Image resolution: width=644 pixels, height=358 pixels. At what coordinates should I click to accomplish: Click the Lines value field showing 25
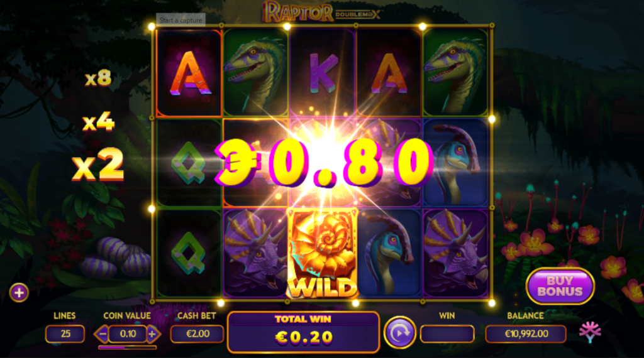65,334
